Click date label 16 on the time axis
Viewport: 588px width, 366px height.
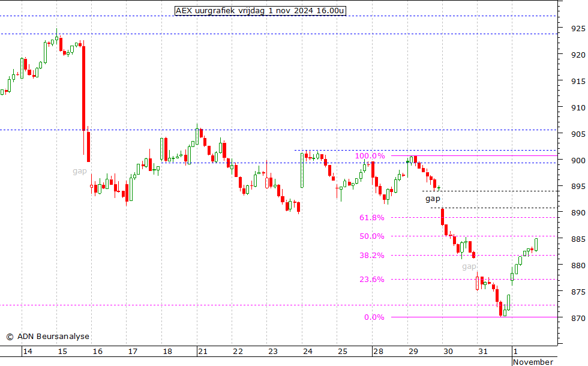coord(98,352)
